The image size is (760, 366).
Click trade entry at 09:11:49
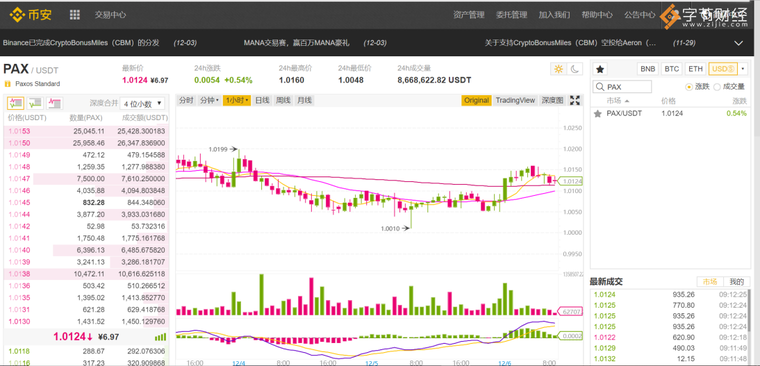[x=670, y=348]
